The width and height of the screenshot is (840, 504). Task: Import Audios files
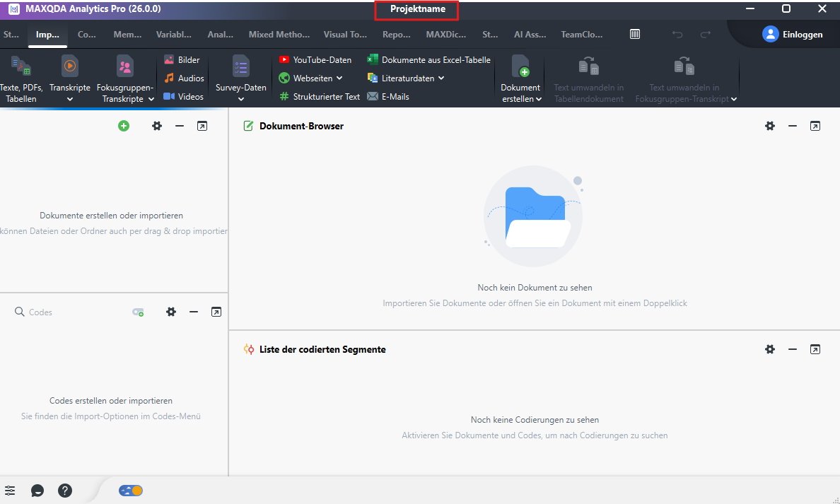(184, 78)
